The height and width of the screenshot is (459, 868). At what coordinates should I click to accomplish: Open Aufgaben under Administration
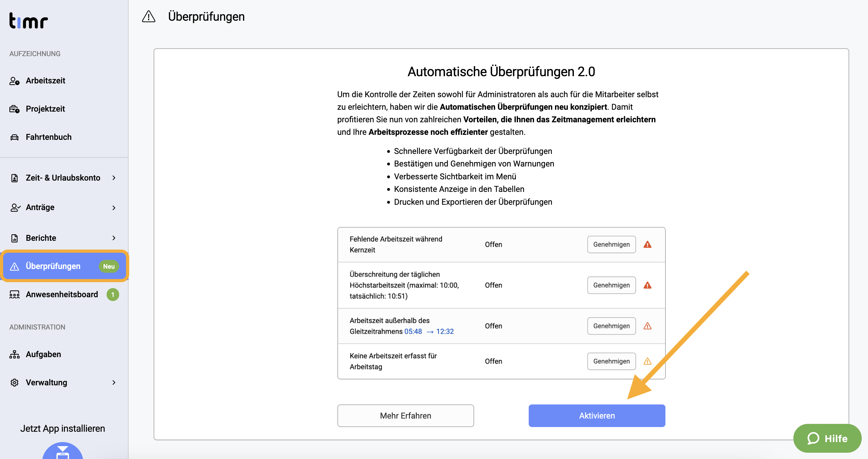point(64,354)
